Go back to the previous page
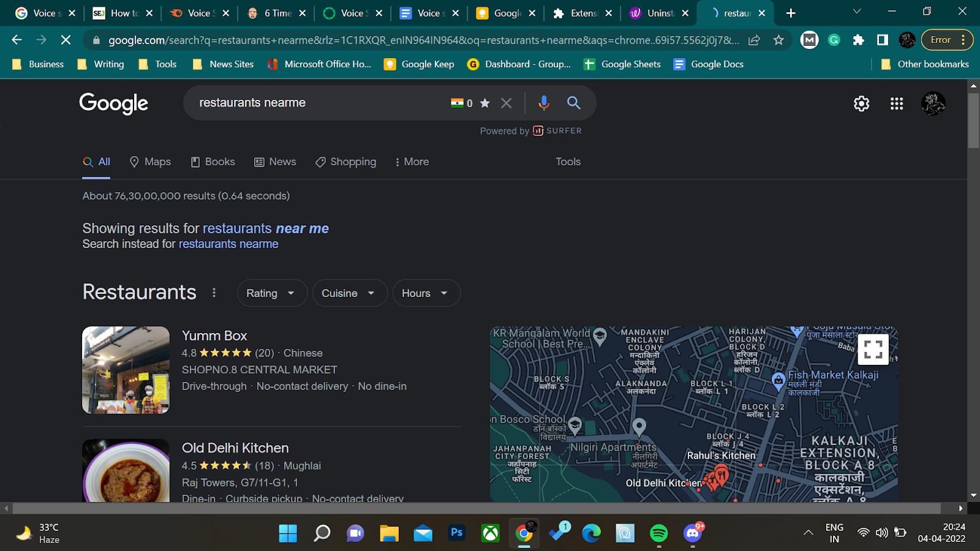This screenshot has width=980, height=551. click(17, 40)
